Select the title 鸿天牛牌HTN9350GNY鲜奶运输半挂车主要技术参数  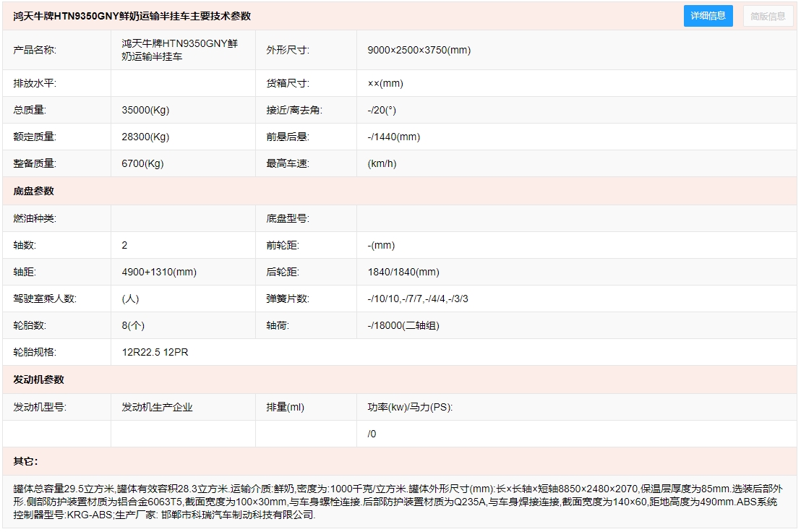coord(132,17)
